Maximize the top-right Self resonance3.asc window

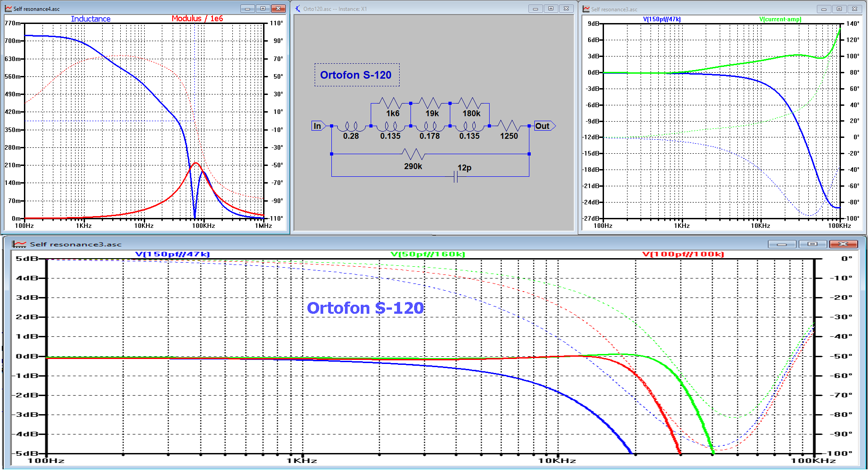(840, 9)
